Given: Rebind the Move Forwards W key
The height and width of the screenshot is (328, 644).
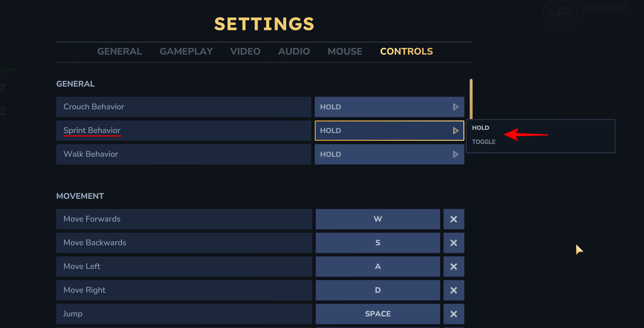Looking at the screenshot, I should tap(378, 219).
